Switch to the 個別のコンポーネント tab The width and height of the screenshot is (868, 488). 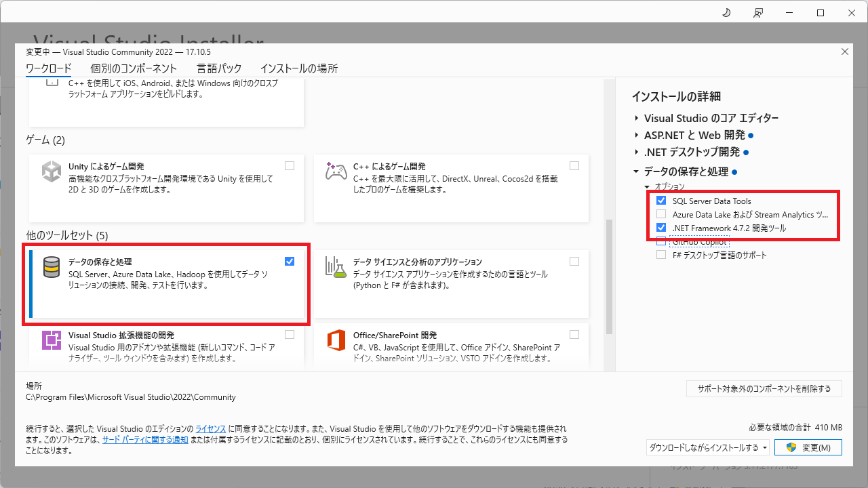(x=133, y=68)
